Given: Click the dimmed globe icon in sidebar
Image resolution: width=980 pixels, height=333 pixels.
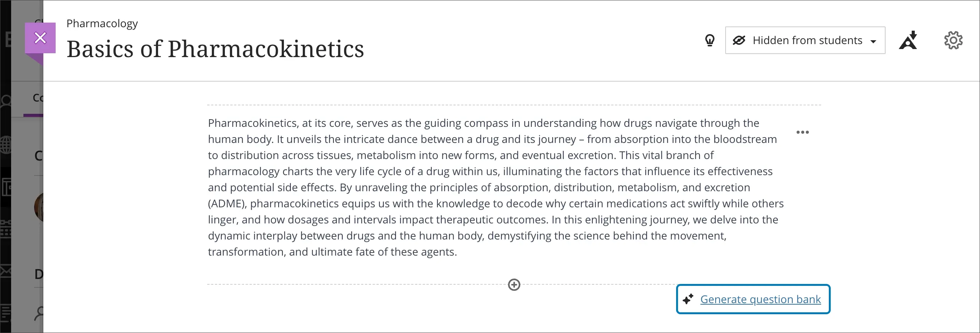Looking at the screenshot, I should 6,145.
